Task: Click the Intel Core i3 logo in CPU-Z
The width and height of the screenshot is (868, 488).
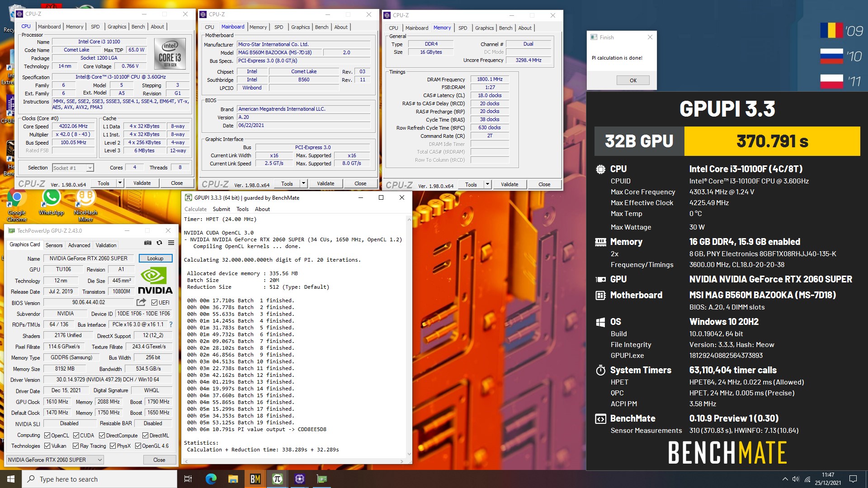Action: (170, 53)
